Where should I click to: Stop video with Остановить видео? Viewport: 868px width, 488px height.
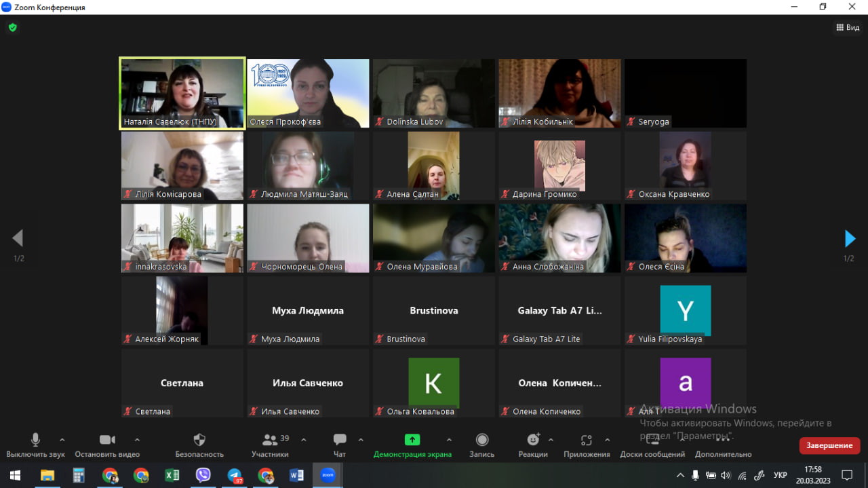point(107,440)
